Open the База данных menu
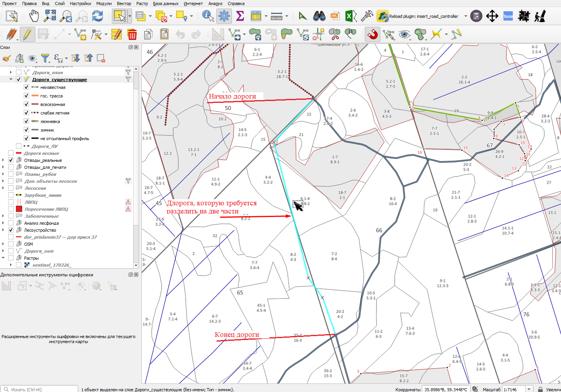Viewport: 561px width, 392px height. 166,3
